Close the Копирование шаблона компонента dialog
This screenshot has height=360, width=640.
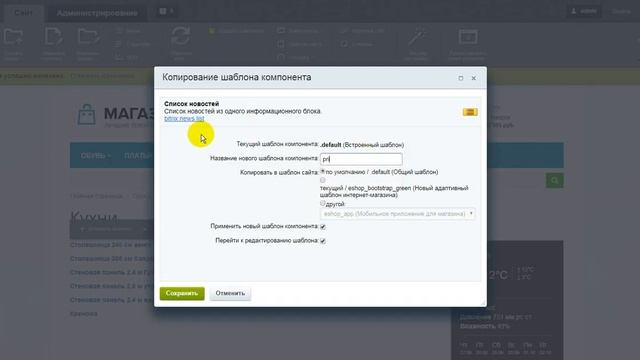point(474,78)
